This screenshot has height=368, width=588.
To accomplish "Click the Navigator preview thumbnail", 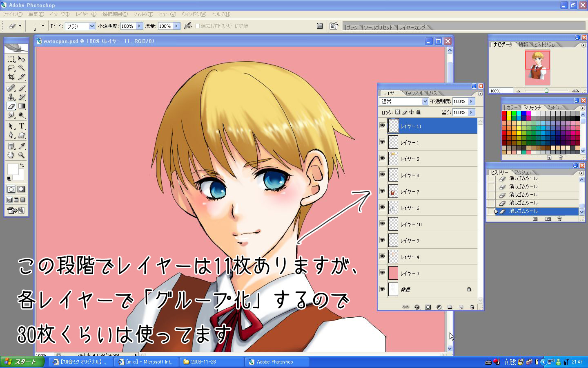I will coord(537,67).
